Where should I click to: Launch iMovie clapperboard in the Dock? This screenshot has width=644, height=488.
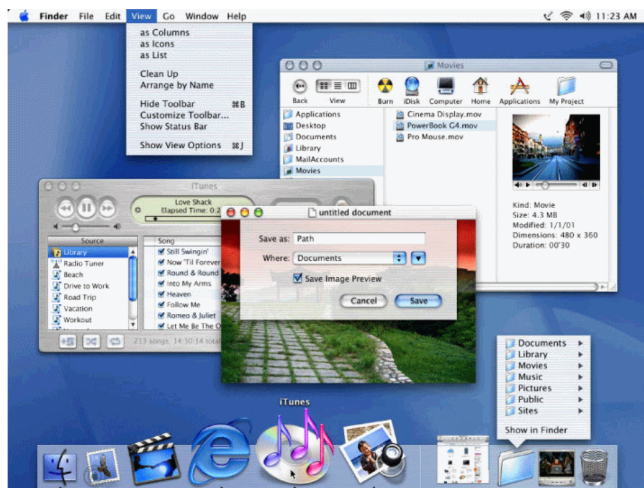153,459
